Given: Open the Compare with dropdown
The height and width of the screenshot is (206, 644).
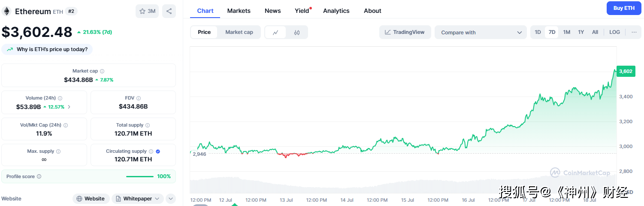Looking at the screenshot, I should 481,32.
